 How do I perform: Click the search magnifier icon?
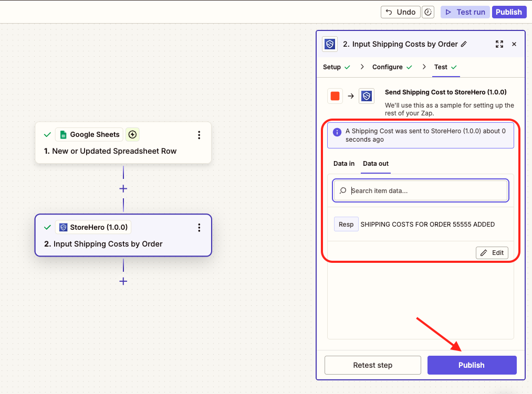click(x=343, y=190)
